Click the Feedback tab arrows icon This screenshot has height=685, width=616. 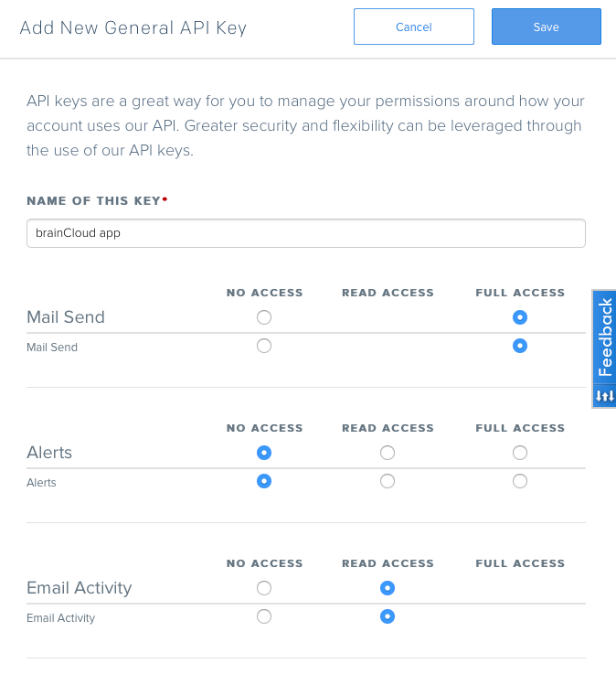605,396
